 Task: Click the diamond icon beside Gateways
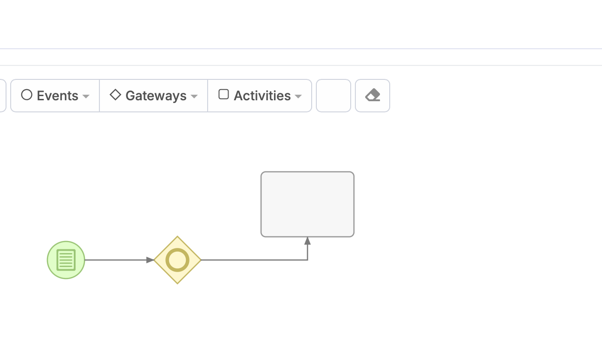pos(115,95)
